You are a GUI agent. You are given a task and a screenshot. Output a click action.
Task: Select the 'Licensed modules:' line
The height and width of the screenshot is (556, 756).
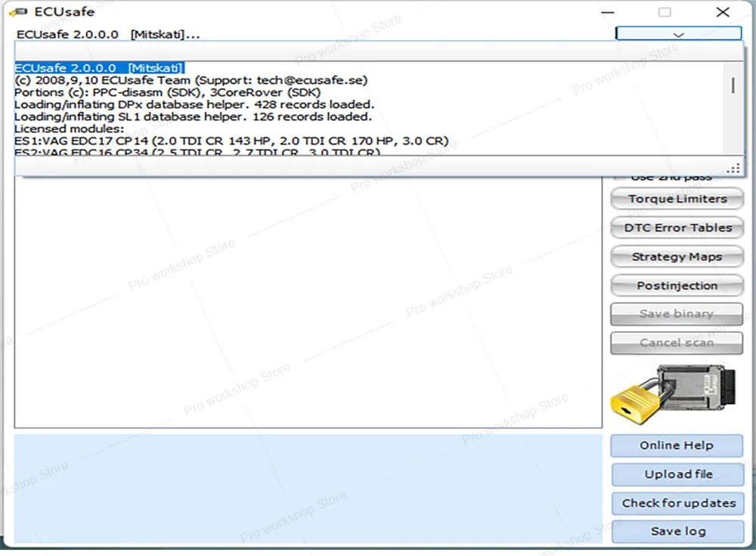coord(69,129)
